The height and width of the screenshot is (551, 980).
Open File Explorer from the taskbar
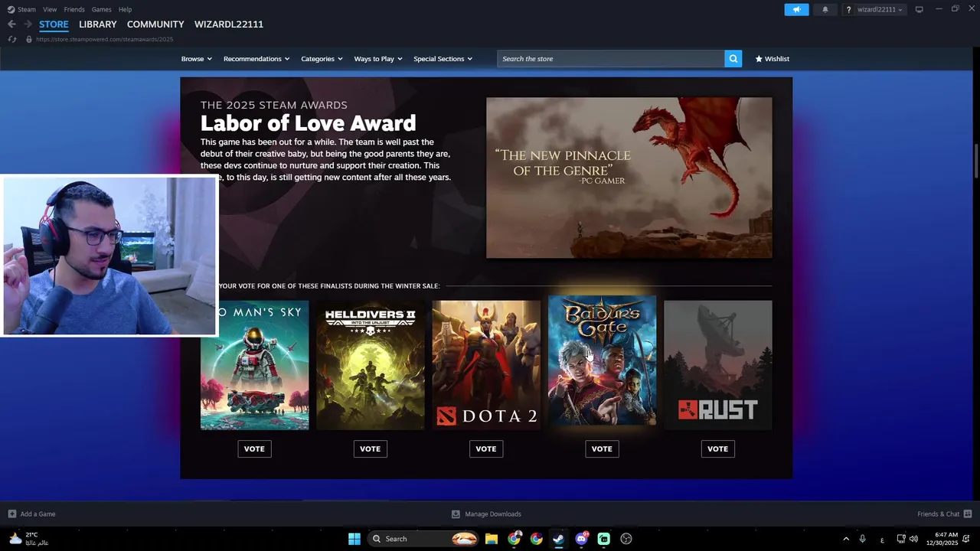(x=492, y=539)
